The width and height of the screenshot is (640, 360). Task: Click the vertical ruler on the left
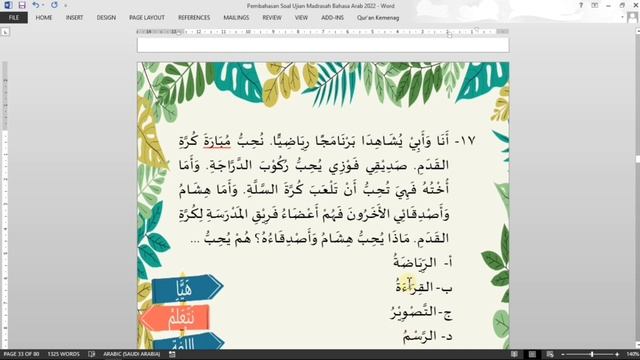click(5, 204)
